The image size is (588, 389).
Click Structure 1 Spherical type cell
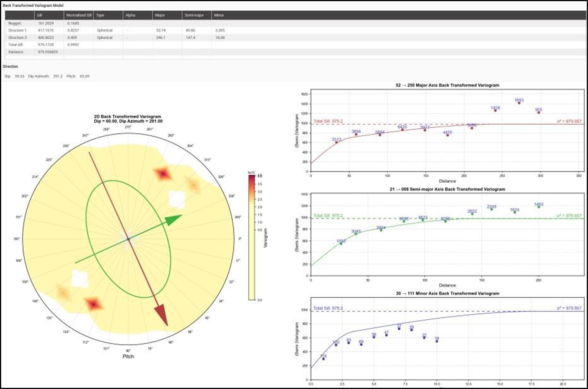pyautogui.click(x=105, y=30)
